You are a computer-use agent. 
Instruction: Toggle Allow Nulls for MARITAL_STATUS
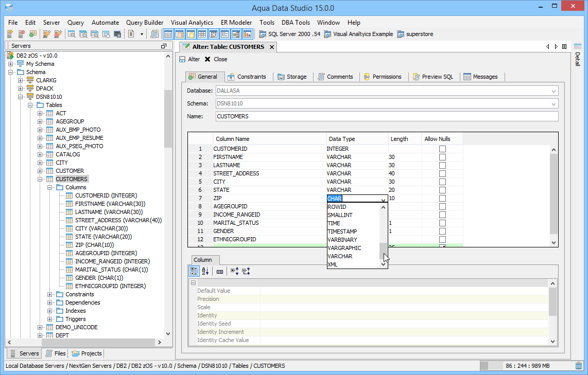click(442, 223)
